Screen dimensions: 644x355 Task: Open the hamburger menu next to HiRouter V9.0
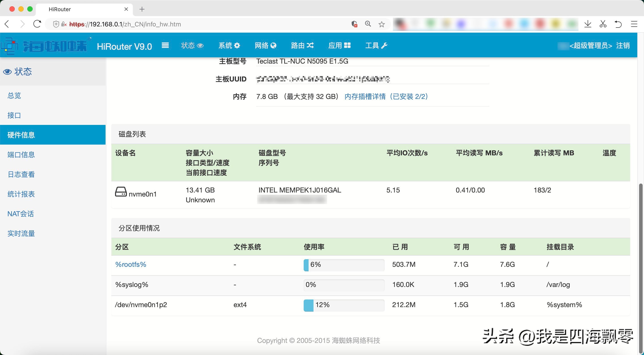pyautogui.click(x=165, y=45)
